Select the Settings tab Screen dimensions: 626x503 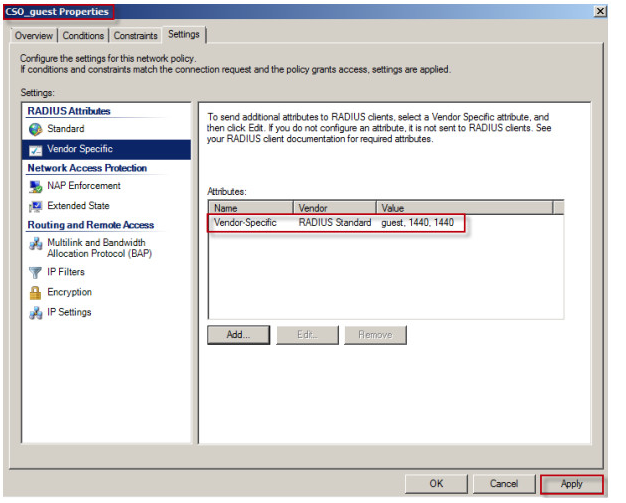[x=184, y=35]
